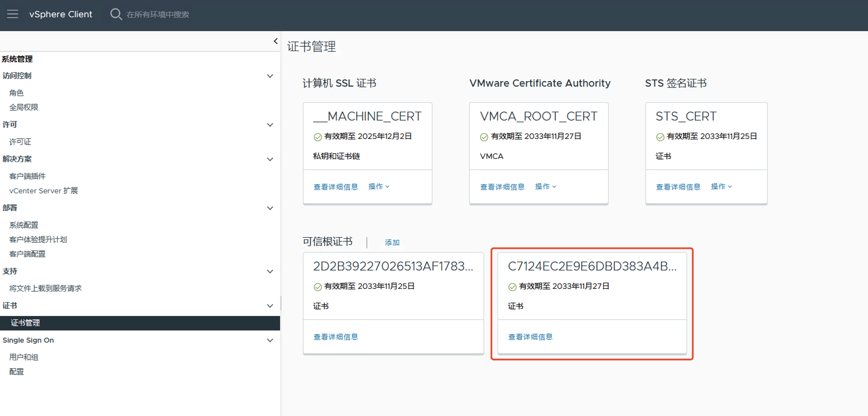View details of 2D2B39227026513AF1783 certificate
Screen dimensions: 868x416
coord(336,337)
